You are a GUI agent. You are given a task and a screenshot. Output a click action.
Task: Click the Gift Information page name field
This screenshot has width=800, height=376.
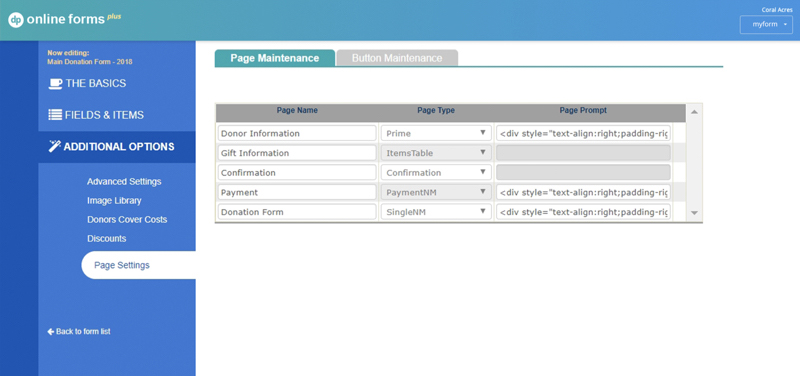(297, 153)
